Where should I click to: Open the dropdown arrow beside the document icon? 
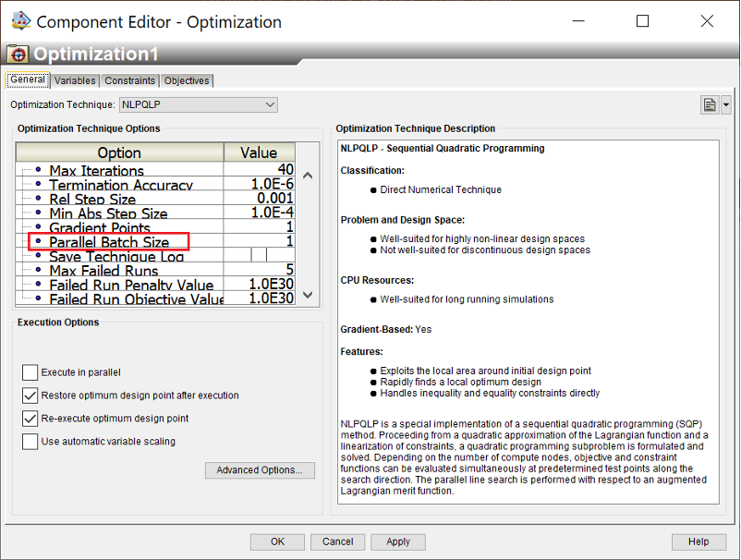(726, 105)
